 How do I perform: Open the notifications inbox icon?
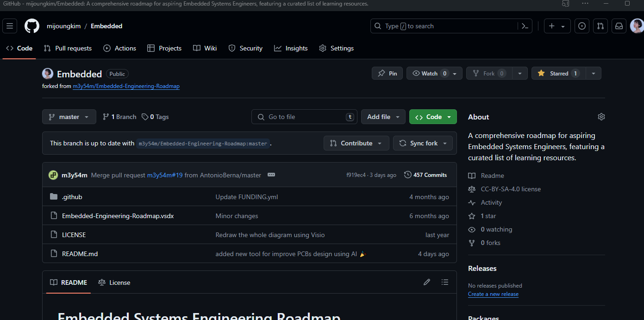tap(619, 26)
